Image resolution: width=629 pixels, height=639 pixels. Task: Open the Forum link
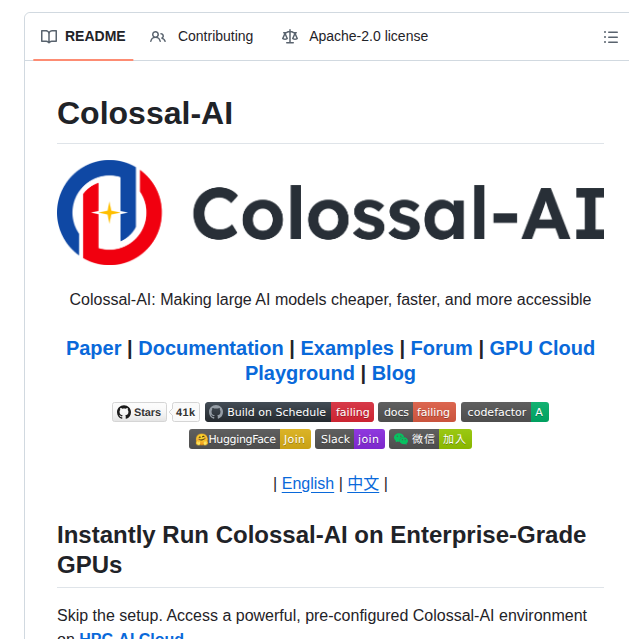point(441,348)
